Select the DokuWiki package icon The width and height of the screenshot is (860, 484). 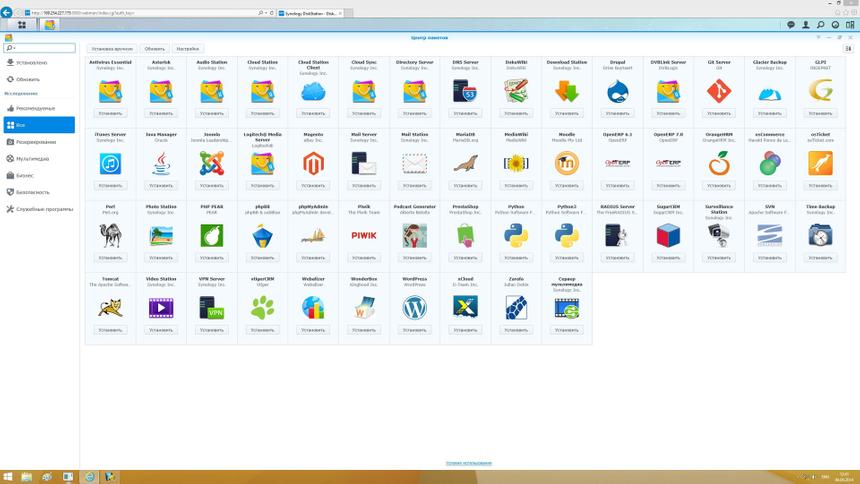(516, 92)
